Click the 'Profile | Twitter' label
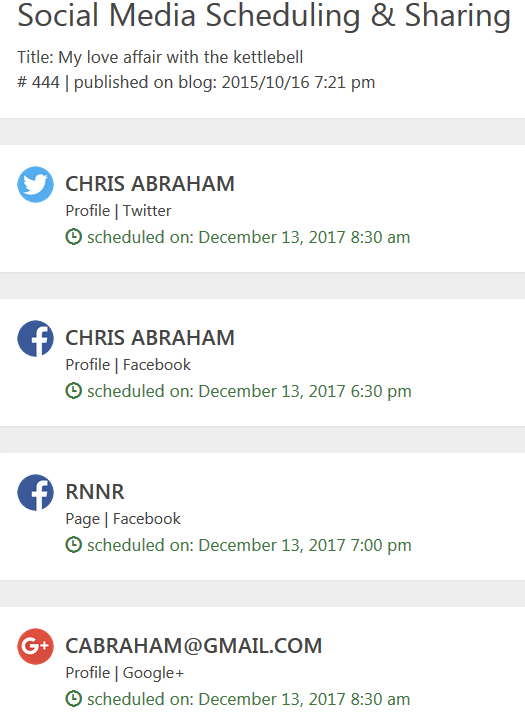The image size is (525, 719). [118, 211]
